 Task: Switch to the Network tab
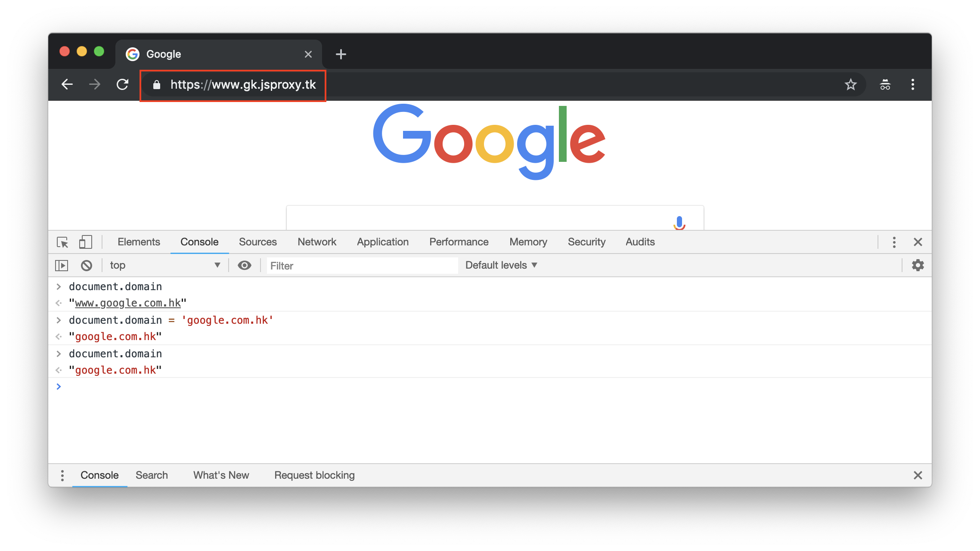[316, 242]
